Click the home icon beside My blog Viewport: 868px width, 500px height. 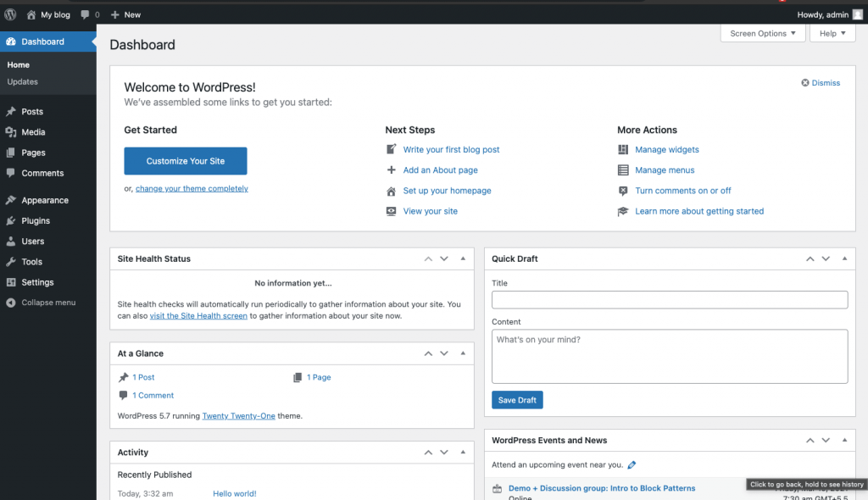pos(31,15)
